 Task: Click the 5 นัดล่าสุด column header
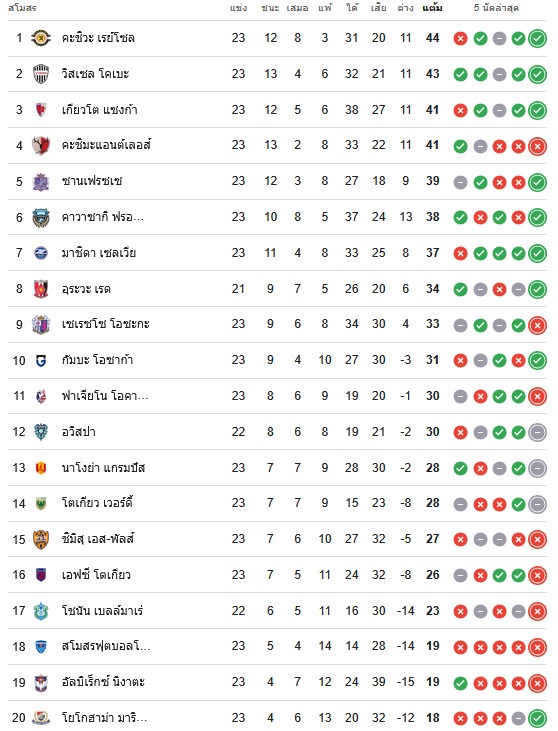tap(496, 8)
